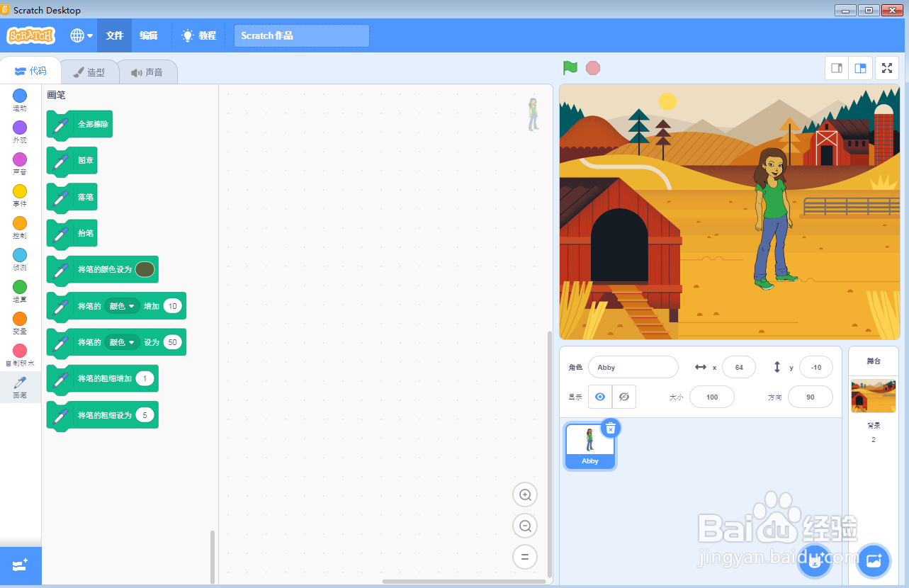909x588 pixels.
Task: Open the 颜色 dropdown in 增加 pen block
Action: 121,306
